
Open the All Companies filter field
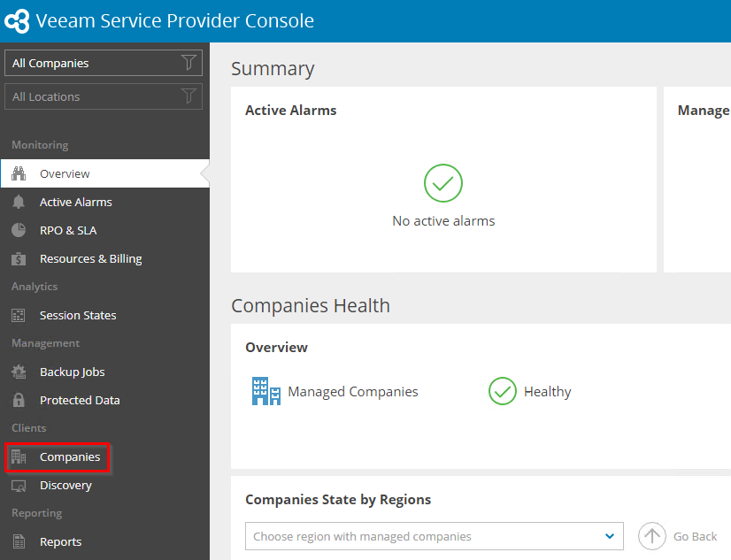104,63
